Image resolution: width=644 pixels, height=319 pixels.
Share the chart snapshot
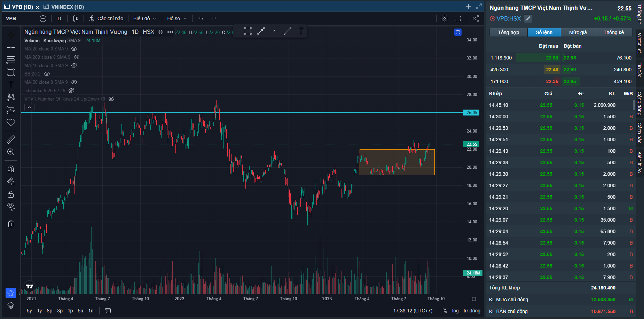tap(476, 18)
